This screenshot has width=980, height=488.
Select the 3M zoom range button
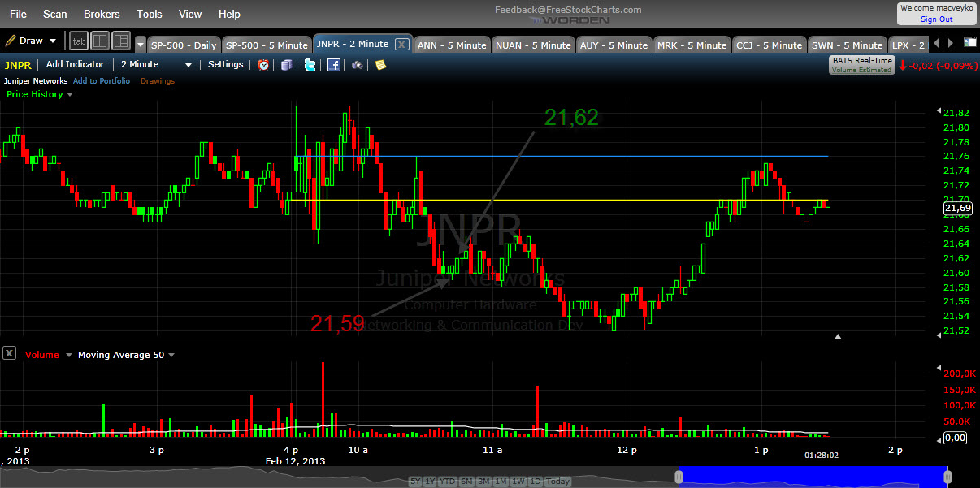click(483, 482)
